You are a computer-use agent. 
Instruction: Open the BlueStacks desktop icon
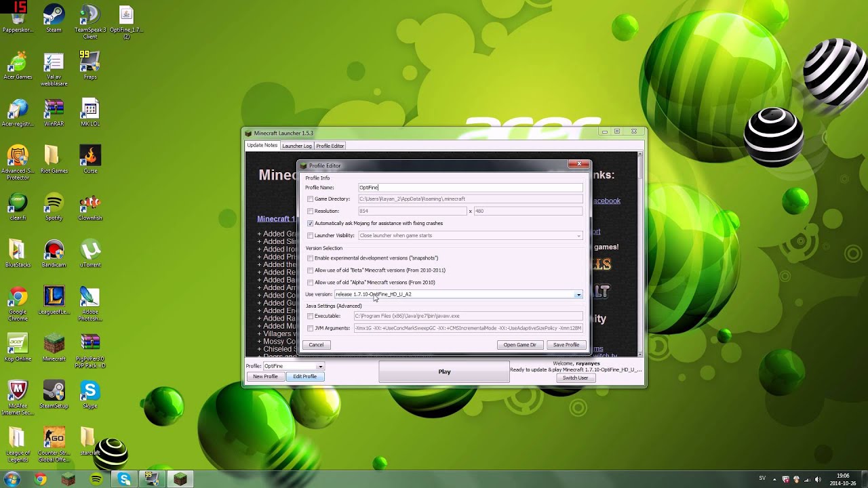[x=18, y=253]
